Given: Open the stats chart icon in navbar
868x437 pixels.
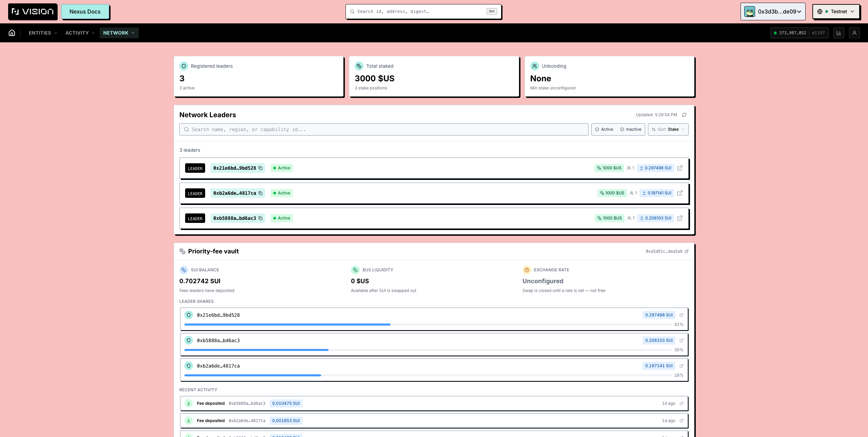Looking at the screenshot, I should [839, 33].
